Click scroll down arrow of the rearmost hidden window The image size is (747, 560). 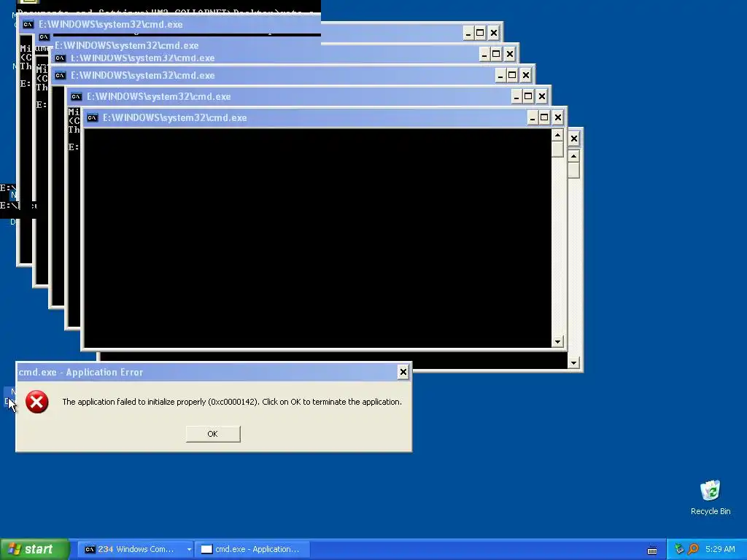[573, 363]
